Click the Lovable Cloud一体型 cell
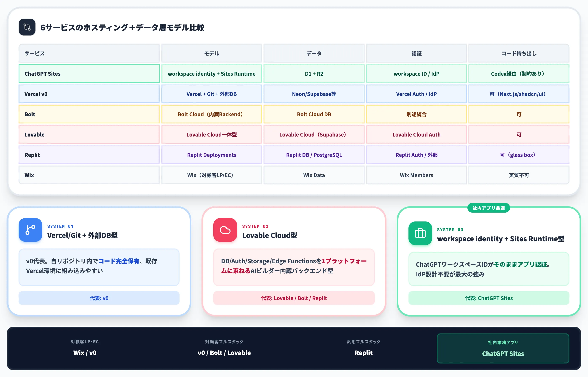This screenshot has height=377, width=588. click(x=212, y=135)
